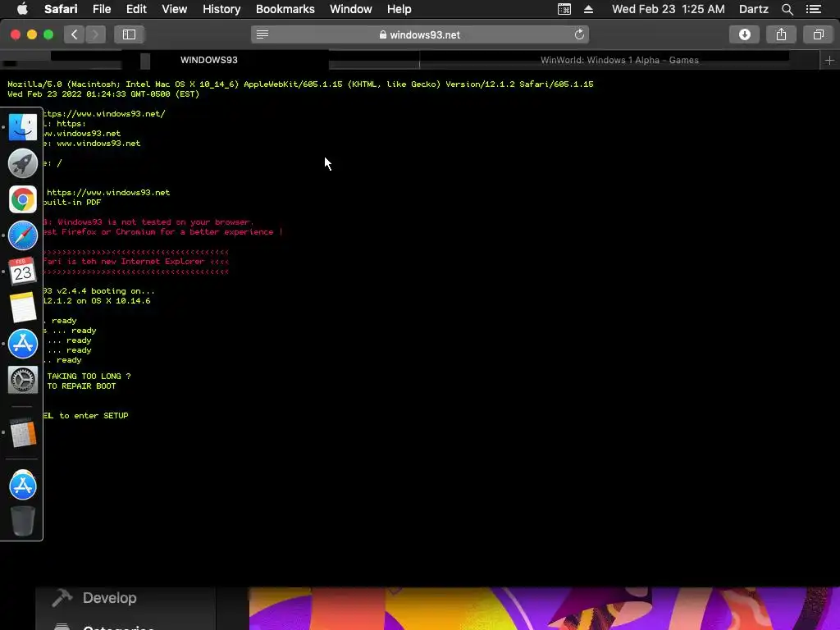Click the 'Windows93 is not tested' warning line
The image size is (840, 630).
click(x=148, y=222)
